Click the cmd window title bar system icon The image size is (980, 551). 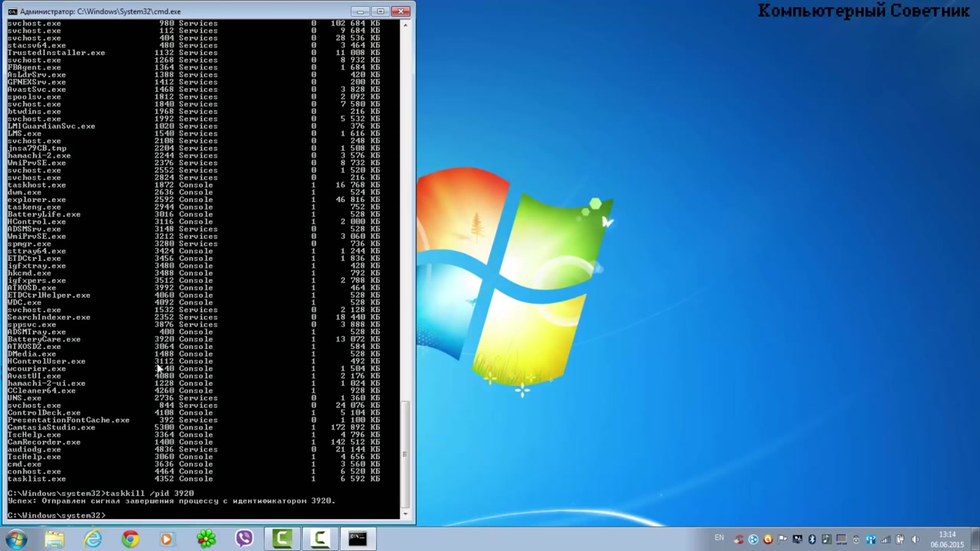(12, 11)
